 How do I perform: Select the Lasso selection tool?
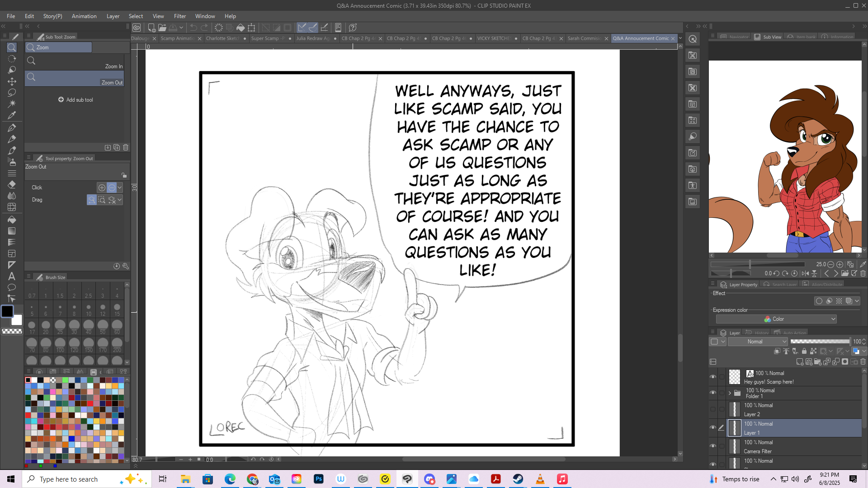coord(12,93)
